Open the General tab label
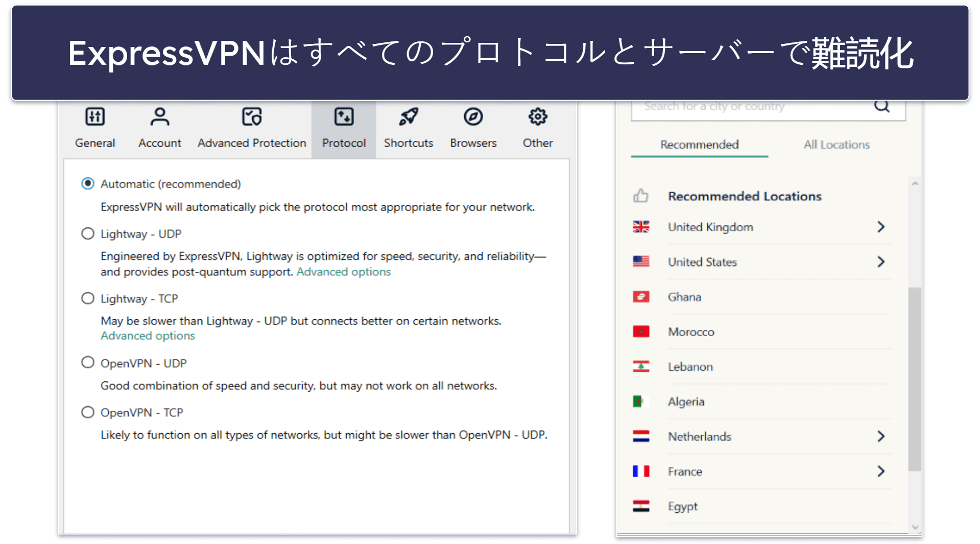The width and height of the screenshot is (980, 544). (95, 143)
